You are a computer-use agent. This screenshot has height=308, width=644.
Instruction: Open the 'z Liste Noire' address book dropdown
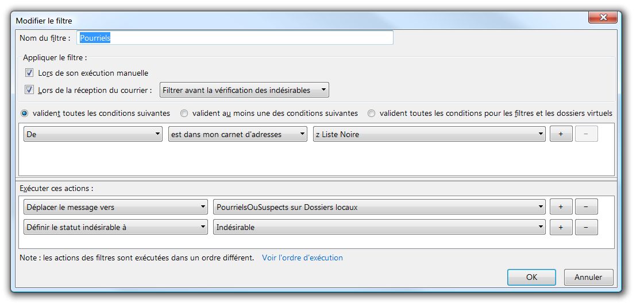429,134
